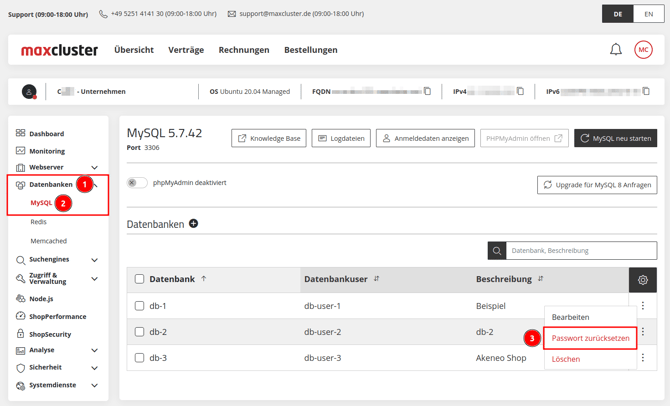Viewport: 670px width, 406px height.
Task: Copy the IPv6 address
Action: 646,91
